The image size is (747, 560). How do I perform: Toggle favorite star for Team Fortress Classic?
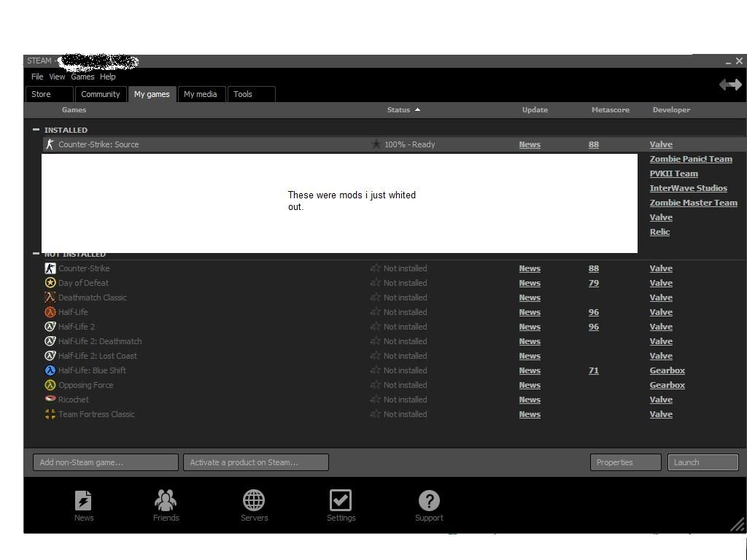(x=376, y=414)
